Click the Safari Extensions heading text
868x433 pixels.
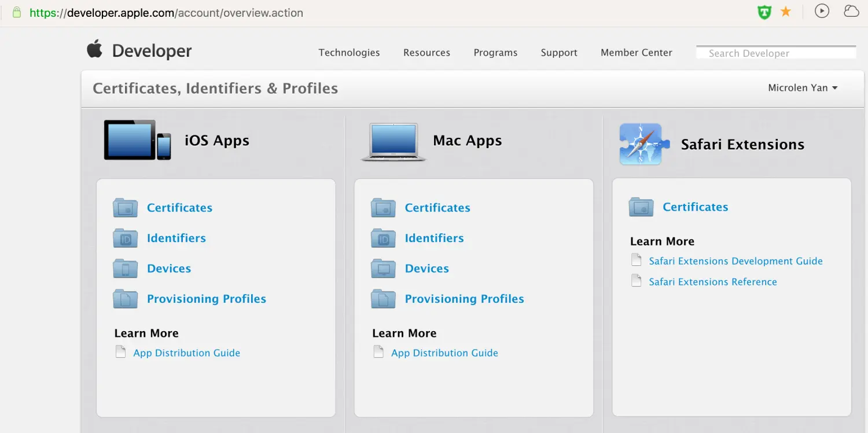pyautogui.click(x=742, y=145)
